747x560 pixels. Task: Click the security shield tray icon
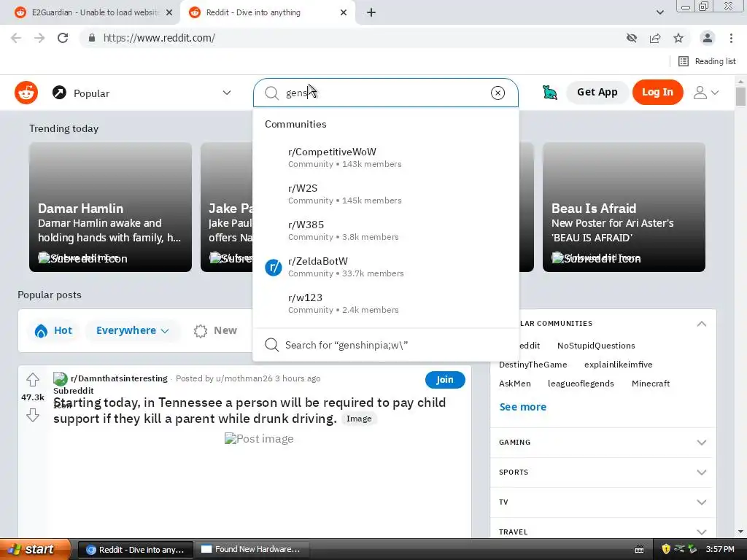(x=666, y=550)
